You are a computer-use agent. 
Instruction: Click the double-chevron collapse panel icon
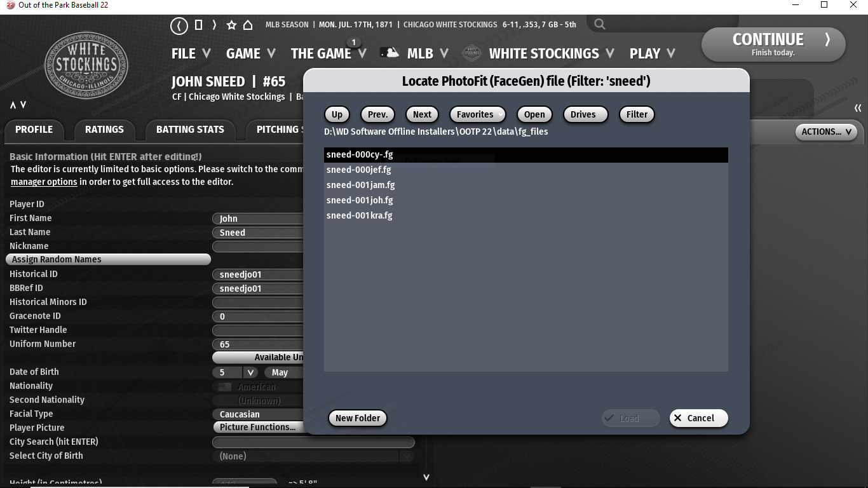click(858, 108)
